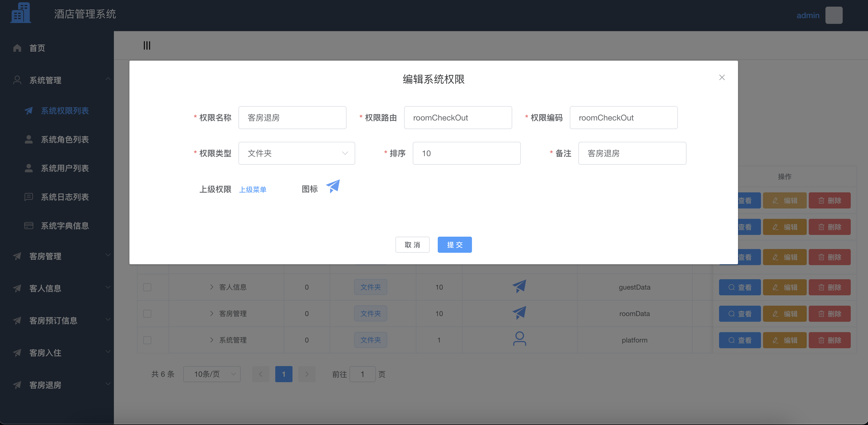Check the checkbox for the 系统管理 row
The height and width of the screenshot is (425, 868).
pos(147,340)
